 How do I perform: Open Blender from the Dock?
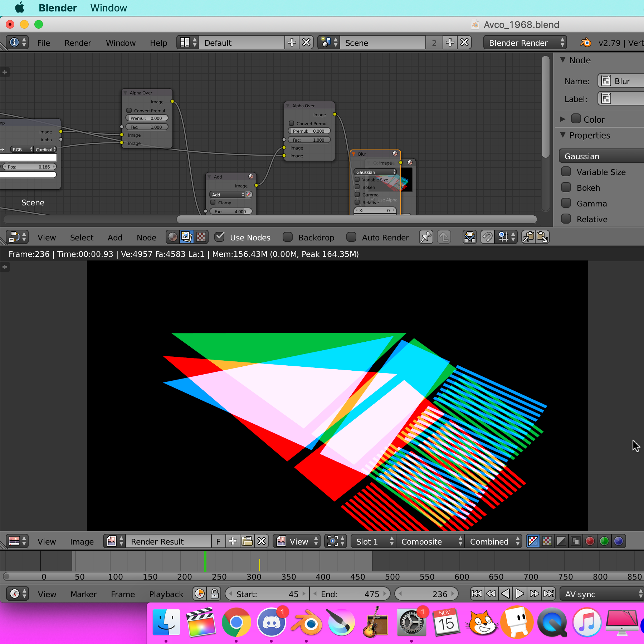click(x=307, y=623)
